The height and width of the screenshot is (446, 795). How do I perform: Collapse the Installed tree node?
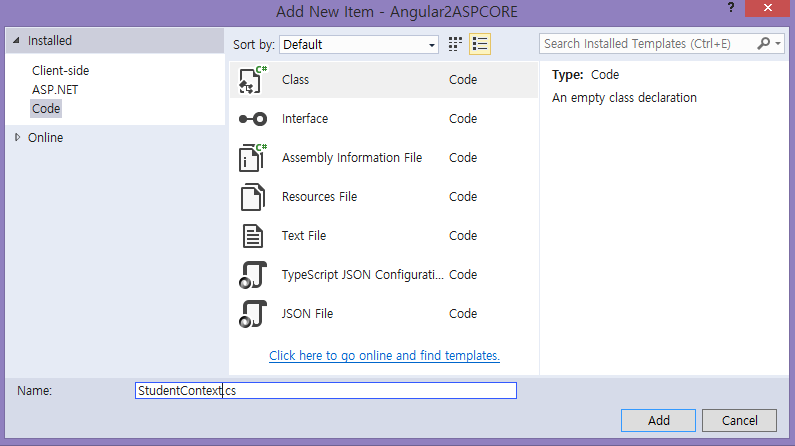tap(16, 41)
